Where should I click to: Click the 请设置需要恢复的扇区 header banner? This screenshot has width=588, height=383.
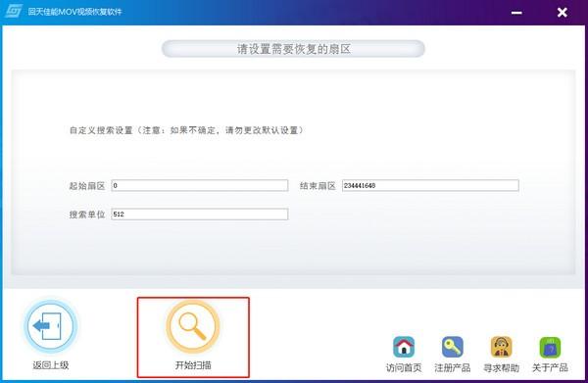coord(293,49)
